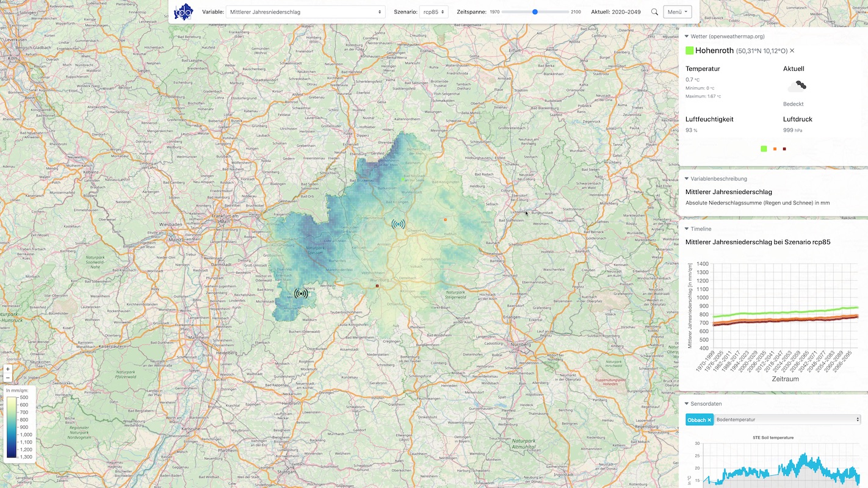Screen dimensions: 868x488
Task: Open the Szenario rcp85 dropdown
Action: [x=434, y=12]
